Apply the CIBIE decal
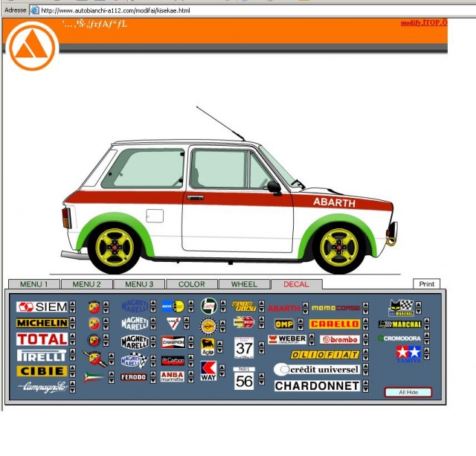476x456 pixels. 42,371
